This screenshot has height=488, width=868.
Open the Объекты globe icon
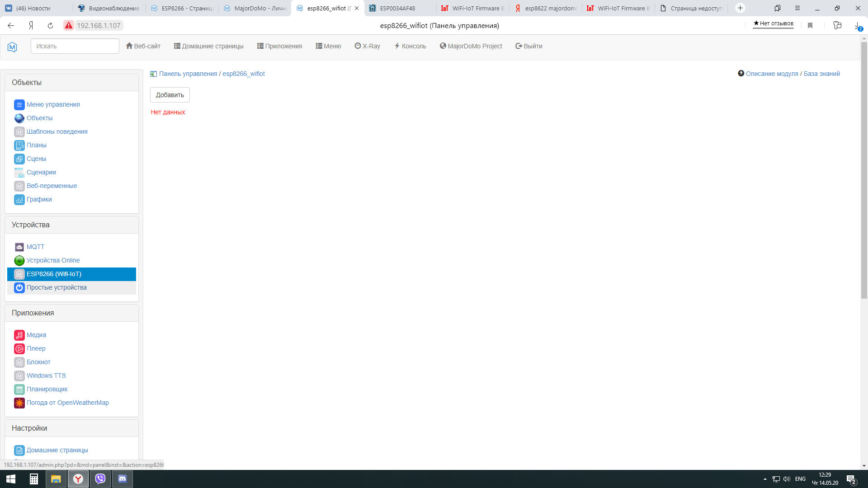coord(19,118)
